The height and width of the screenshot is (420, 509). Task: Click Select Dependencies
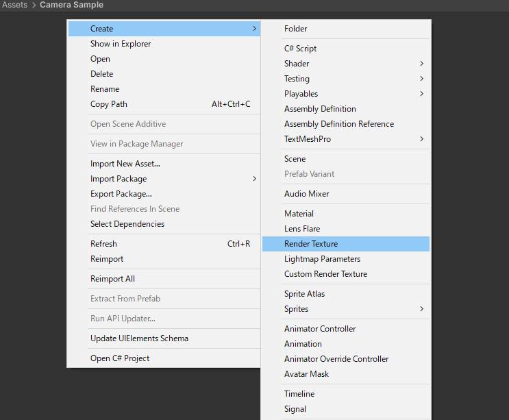pos(164,224)
